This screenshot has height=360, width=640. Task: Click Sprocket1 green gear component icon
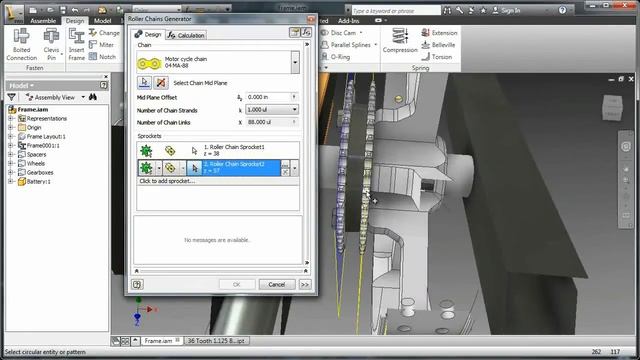[146, 151]
